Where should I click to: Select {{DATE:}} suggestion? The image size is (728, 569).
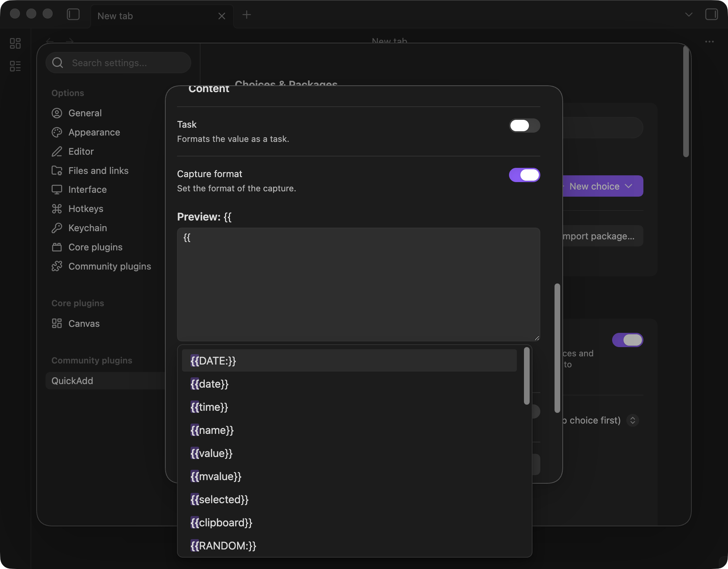(349, 361)
